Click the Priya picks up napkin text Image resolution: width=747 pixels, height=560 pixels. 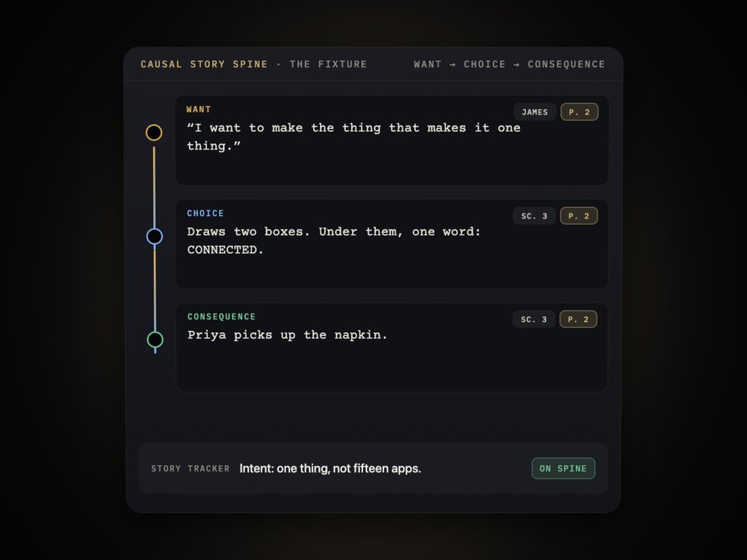pos(288,335)
